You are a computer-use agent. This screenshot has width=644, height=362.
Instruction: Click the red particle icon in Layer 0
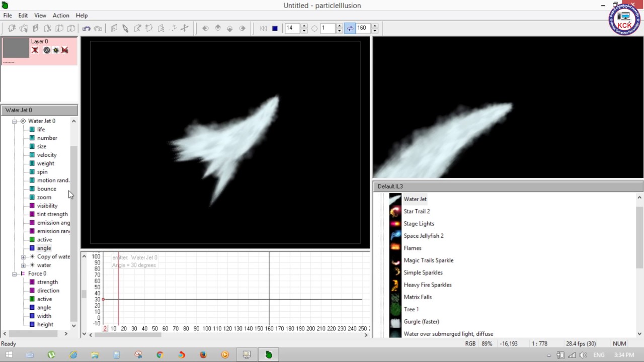pos(35,50)
